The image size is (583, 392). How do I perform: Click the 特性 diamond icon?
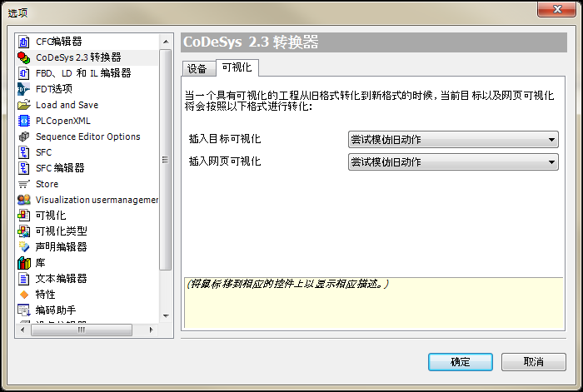click(x=24, y=295)
